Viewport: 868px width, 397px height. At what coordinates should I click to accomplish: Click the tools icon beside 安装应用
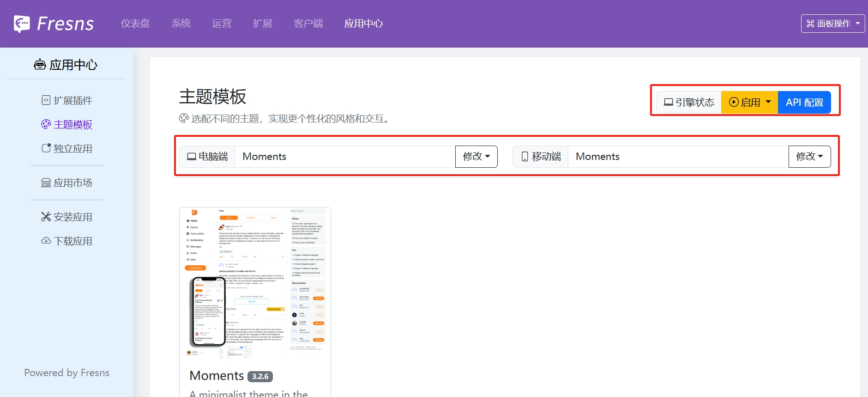(46, 217)
